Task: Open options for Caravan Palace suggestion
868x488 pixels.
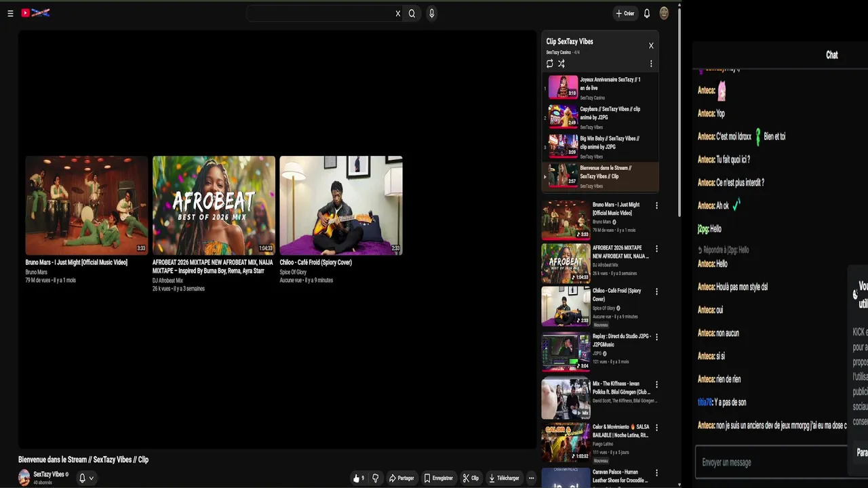Action: click(x=656, y=472)
